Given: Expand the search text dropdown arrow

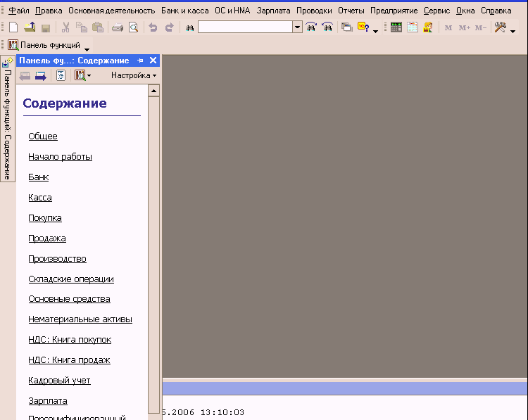Looking at the screenshot, I should tap(297, 27).
